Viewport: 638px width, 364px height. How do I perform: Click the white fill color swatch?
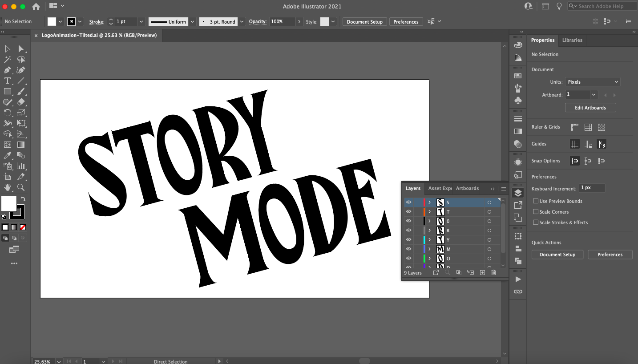click(x=51, y=21)
